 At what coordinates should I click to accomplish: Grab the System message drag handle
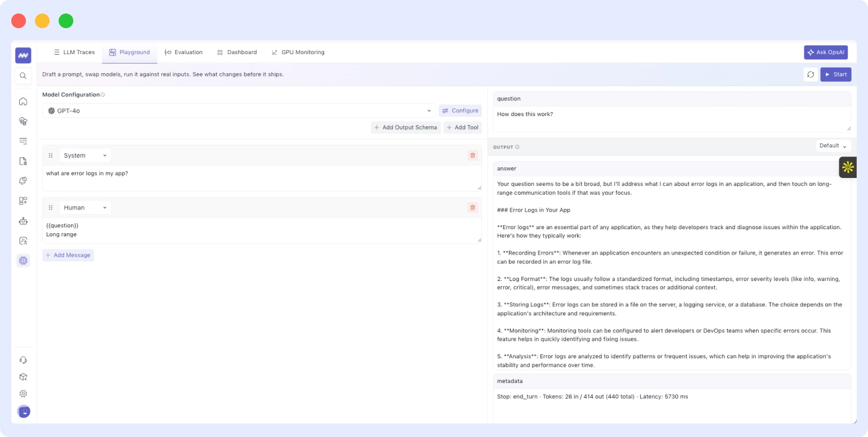(51, 155)
